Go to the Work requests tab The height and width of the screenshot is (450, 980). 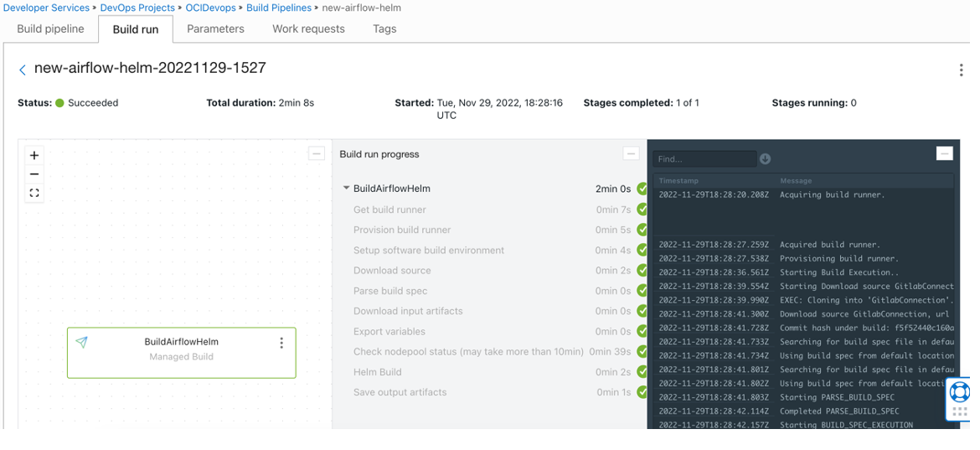308,28
